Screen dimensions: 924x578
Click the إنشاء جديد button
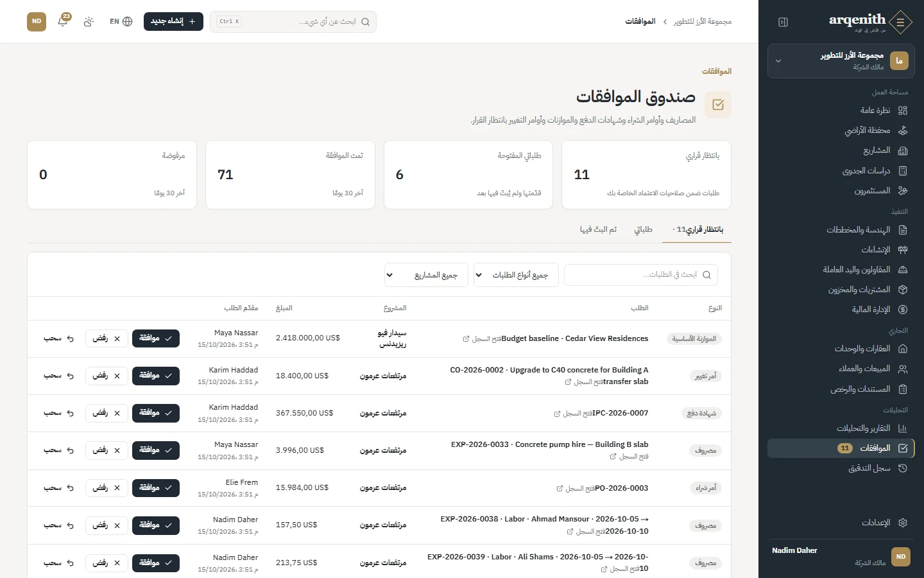(x=173, y=21)
